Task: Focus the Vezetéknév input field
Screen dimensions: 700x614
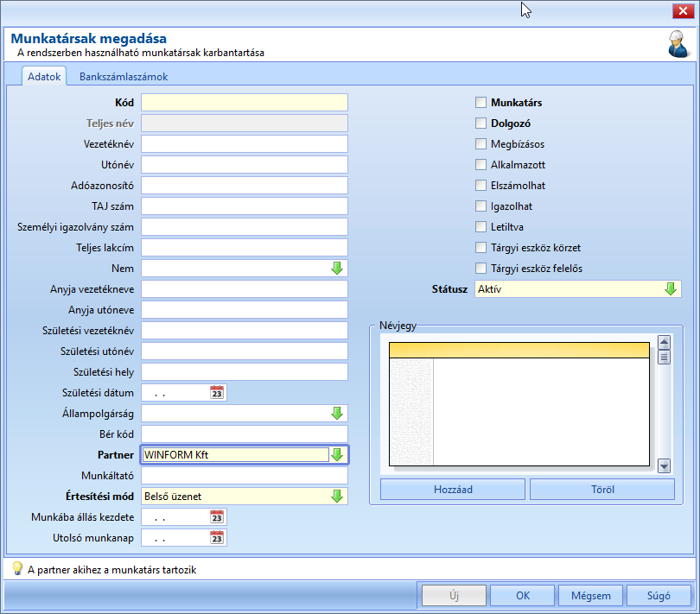Action: click(x=245, y=143)
